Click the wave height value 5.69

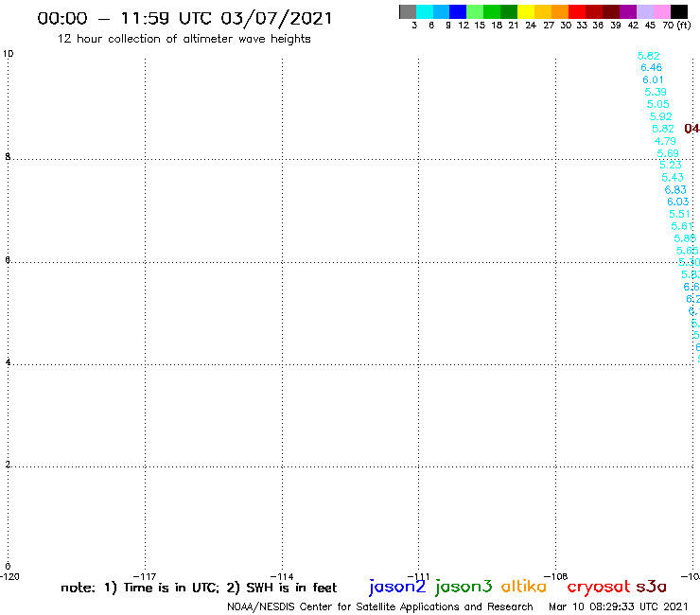pyautogui.click(x=668, y=153)
